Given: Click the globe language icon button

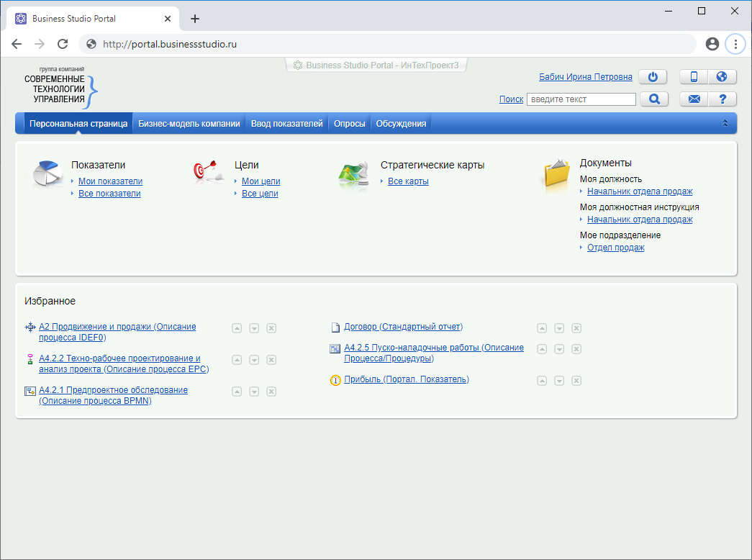Looking at the screenshot, I should coord(722,77).
